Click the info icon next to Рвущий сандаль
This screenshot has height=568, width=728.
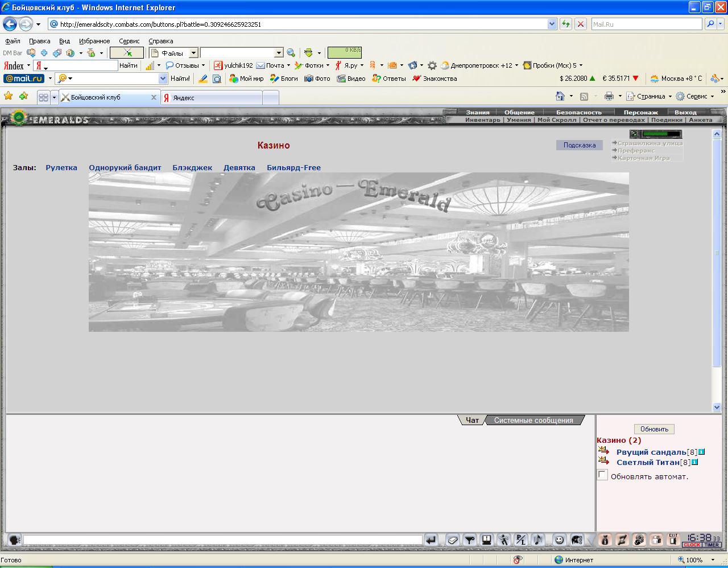(702, 452)
